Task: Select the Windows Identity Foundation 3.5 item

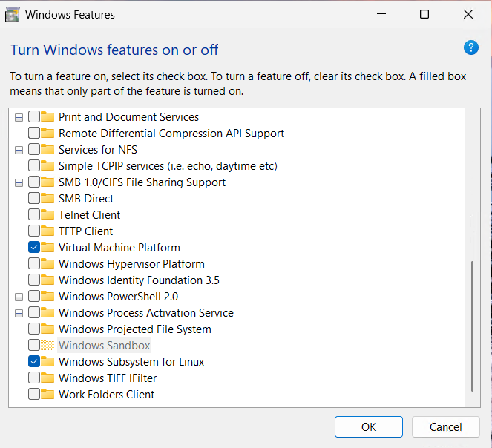Action: click(x=139, y=280)
